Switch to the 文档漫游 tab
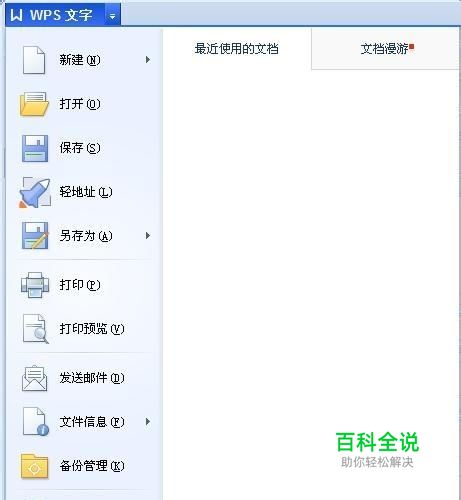The image size is (461, 500). (x=387, y=49)
